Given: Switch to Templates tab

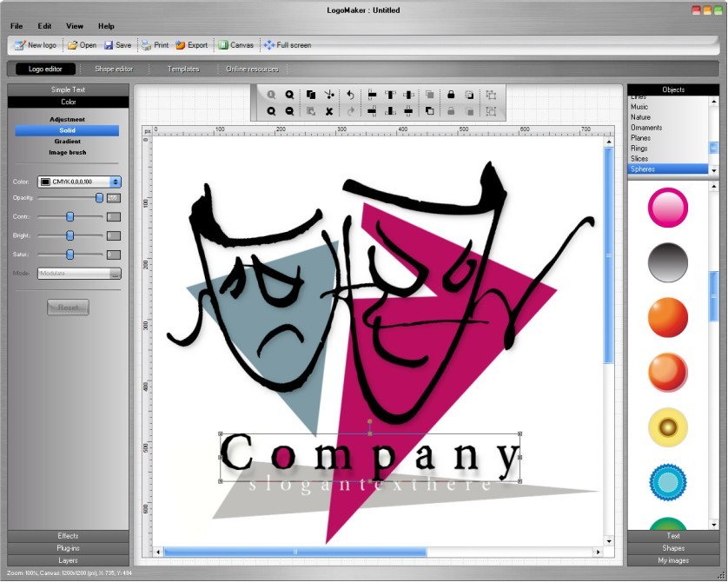Looking at the screenshot, I should (x=183, y=69).
